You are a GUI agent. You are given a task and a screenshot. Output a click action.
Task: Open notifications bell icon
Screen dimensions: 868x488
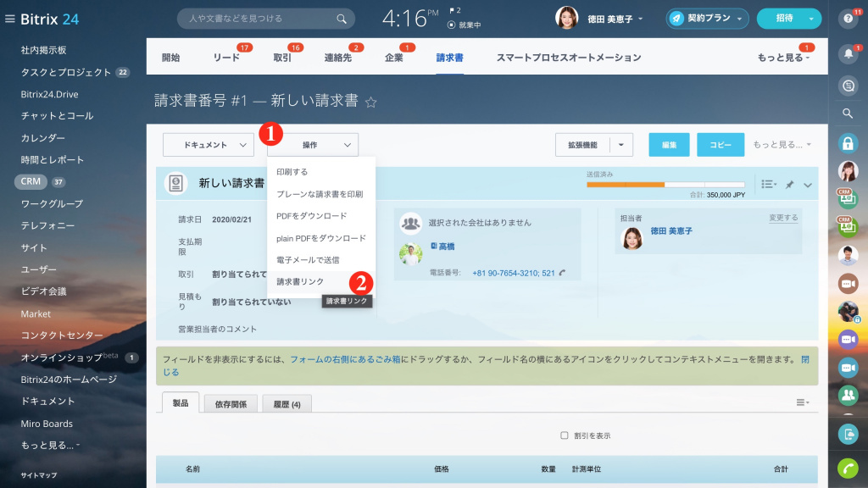click(x=848, y=54)
